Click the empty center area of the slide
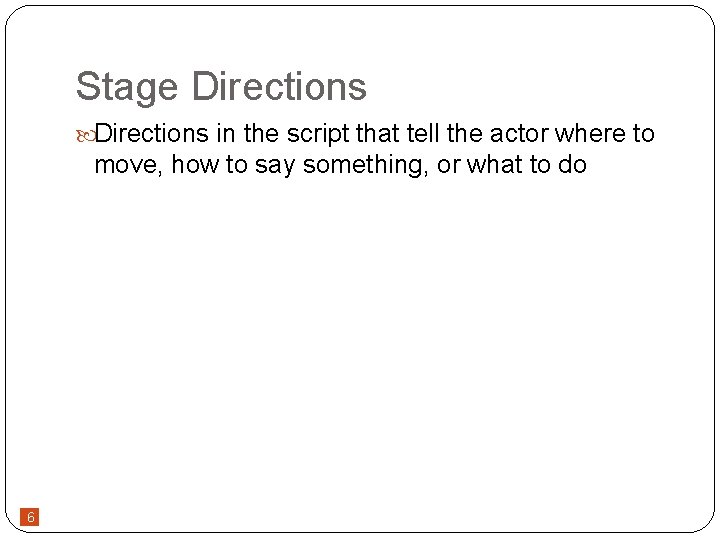The width and height of the screenshot is (720, 540). point(360,340)
